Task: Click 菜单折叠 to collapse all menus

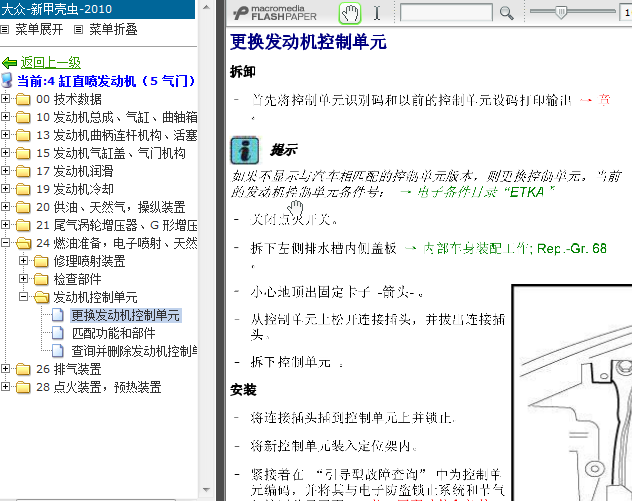Action: click(113, 29)
